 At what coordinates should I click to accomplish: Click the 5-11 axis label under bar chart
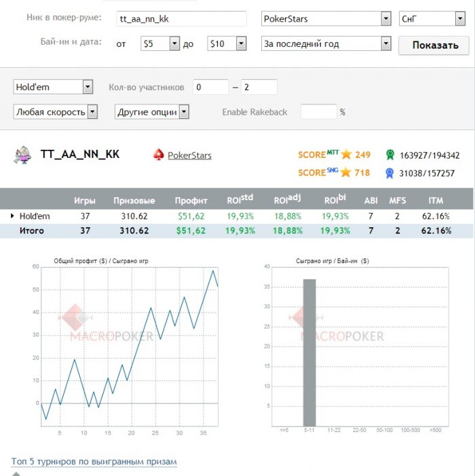click(309, 430)
